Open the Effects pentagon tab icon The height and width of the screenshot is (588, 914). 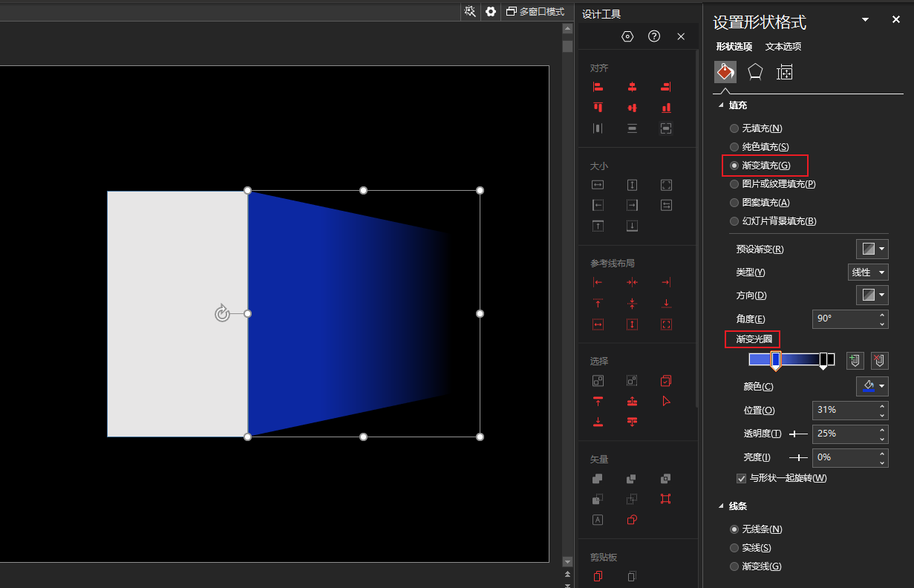tap(755, 71)
